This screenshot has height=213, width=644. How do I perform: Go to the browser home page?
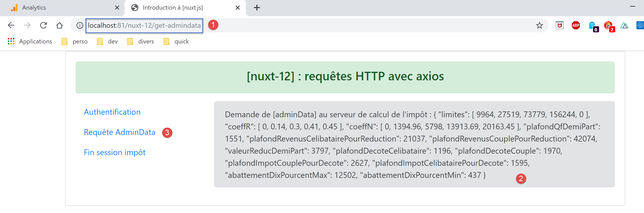60,25
